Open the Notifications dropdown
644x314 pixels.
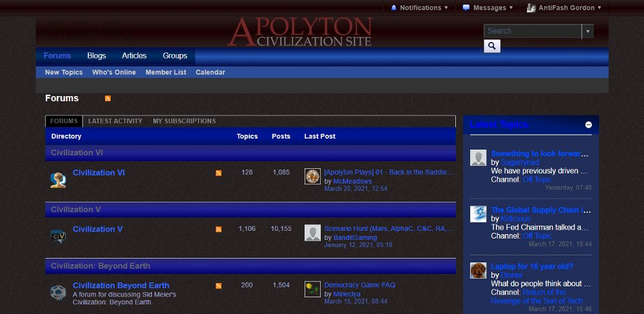tap(419, 8)
